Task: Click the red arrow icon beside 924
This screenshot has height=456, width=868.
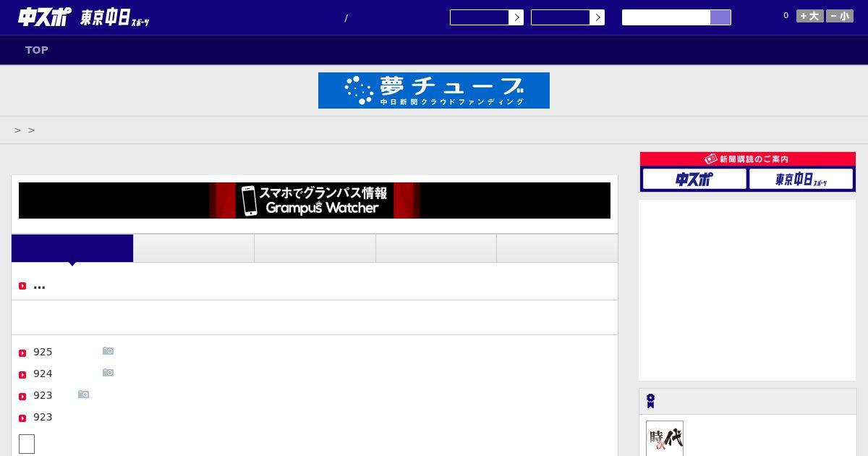Action: tap(22, 375)
